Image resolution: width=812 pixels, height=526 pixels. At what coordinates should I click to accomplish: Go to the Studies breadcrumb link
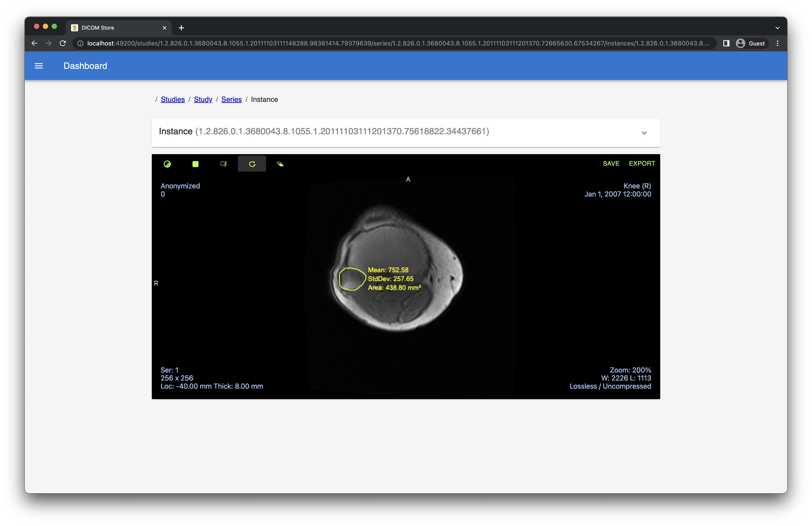coord(173,99)
